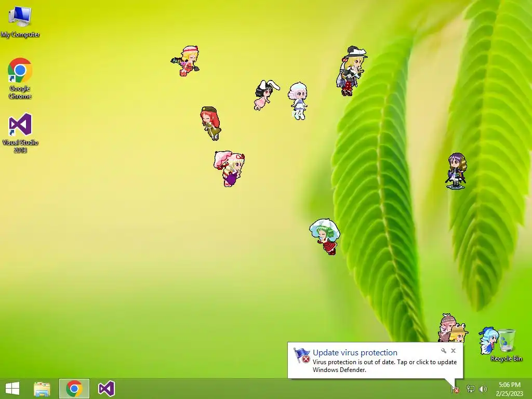Open the My Computer desktop icon

point(20,22)
